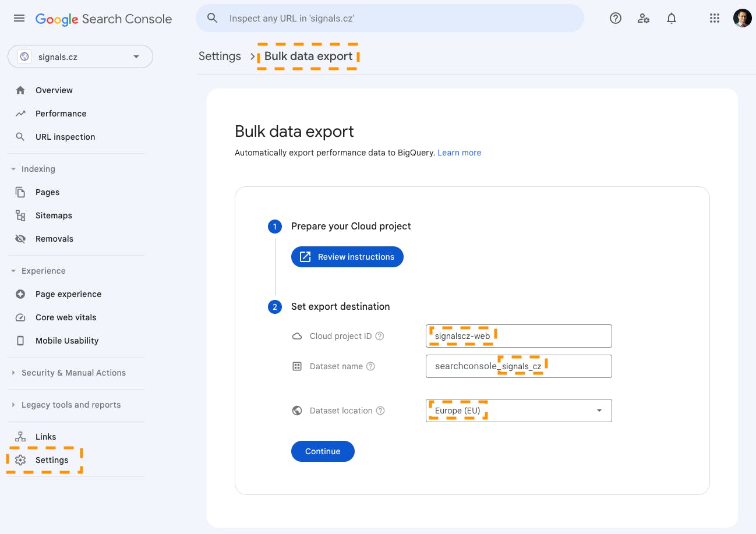Open Sitemaps in the sidebar

click(x=54, y=215)
